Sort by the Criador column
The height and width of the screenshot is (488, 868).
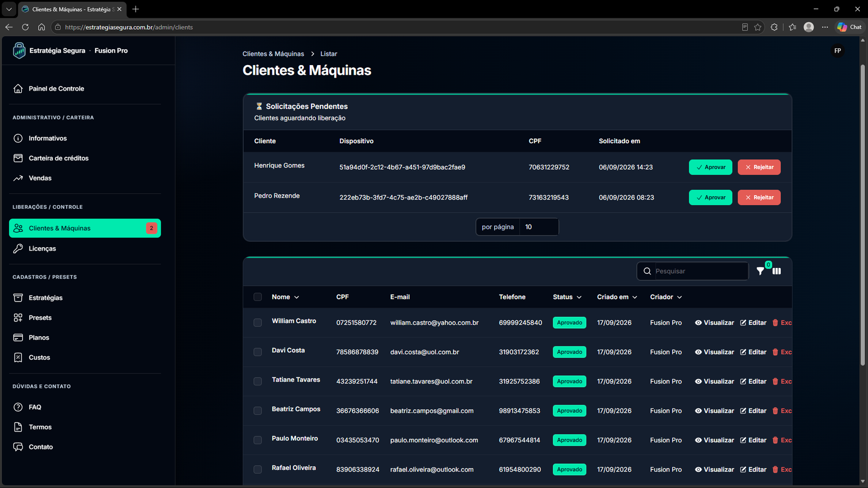666,297
